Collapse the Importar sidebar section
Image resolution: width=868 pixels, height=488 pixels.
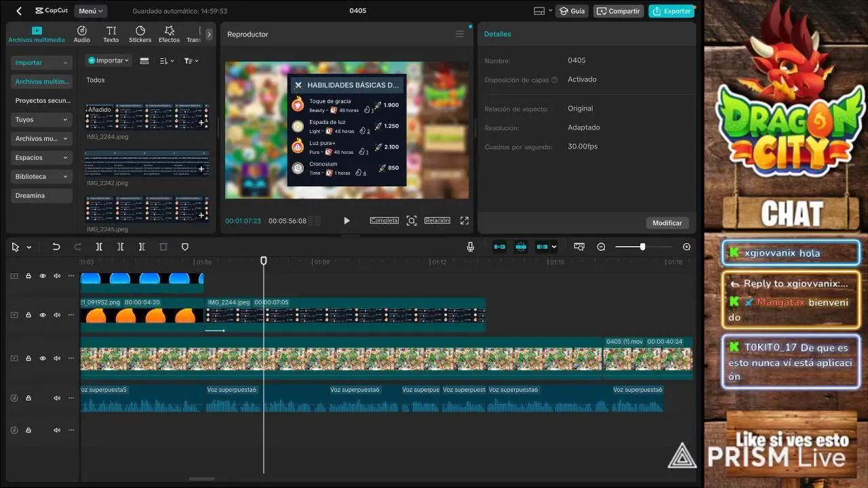(41, 62)
